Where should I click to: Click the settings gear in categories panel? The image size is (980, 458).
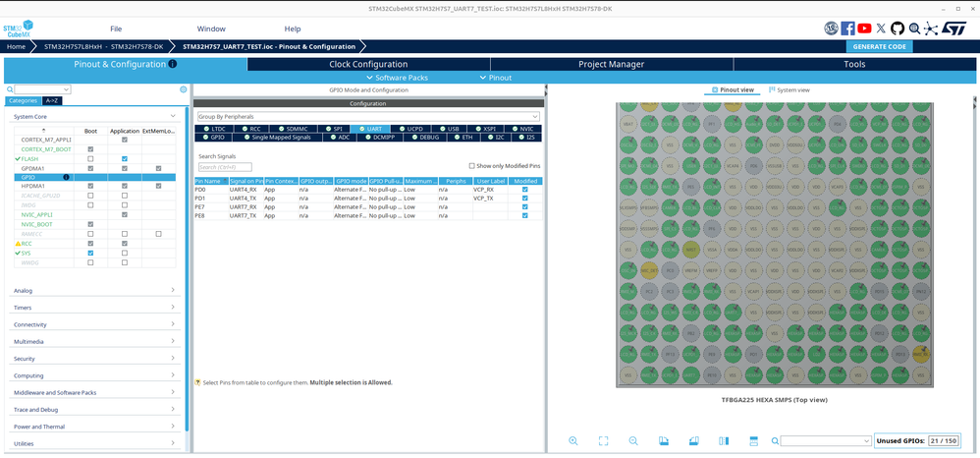pos(183,89)
